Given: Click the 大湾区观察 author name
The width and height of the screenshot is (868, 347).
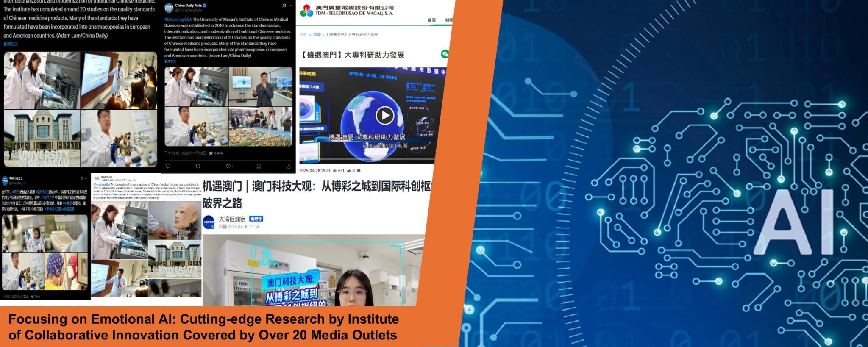Looking at the screenshot, I should [x=232, y=219].
